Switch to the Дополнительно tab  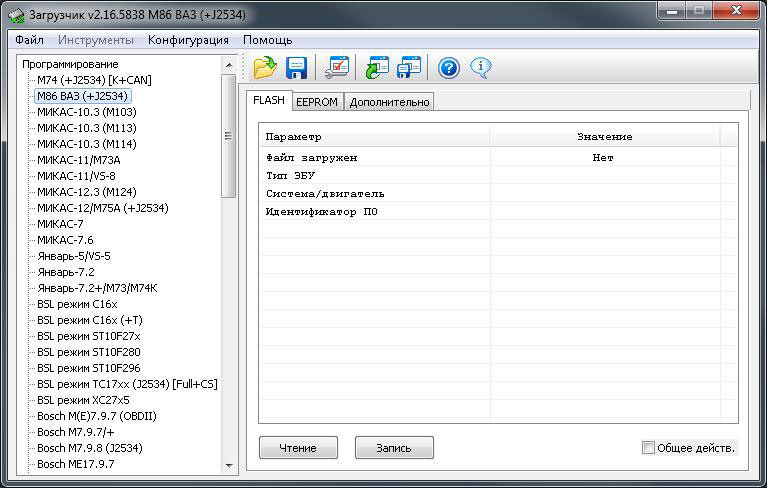[389, 102]
